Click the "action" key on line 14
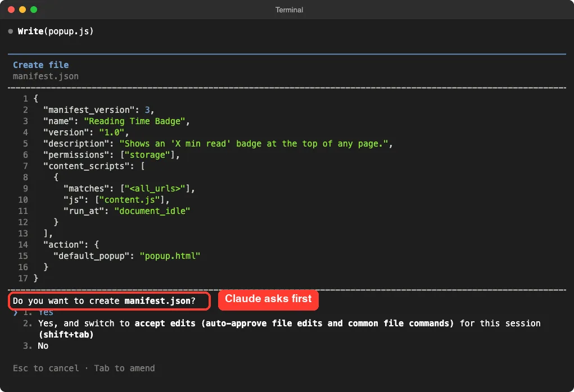This screenshot has width=574, height=392. (64, 245)
